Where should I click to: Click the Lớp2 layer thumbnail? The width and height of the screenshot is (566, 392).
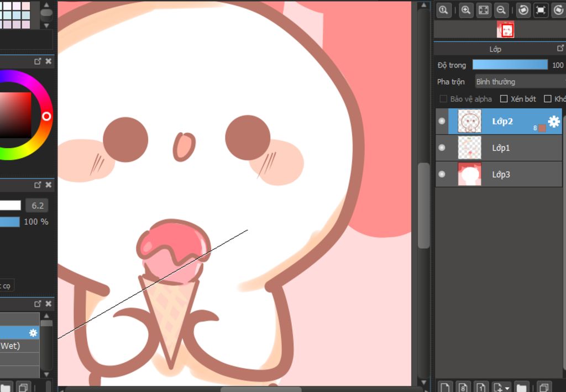tap(470, 121)
